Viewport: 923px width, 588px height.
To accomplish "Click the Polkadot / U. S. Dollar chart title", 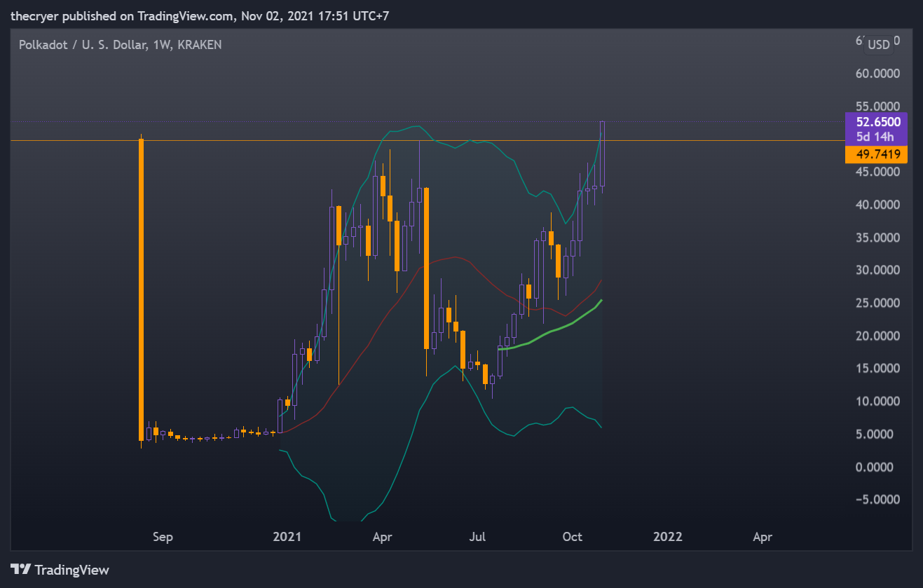I will coord(121,45).
